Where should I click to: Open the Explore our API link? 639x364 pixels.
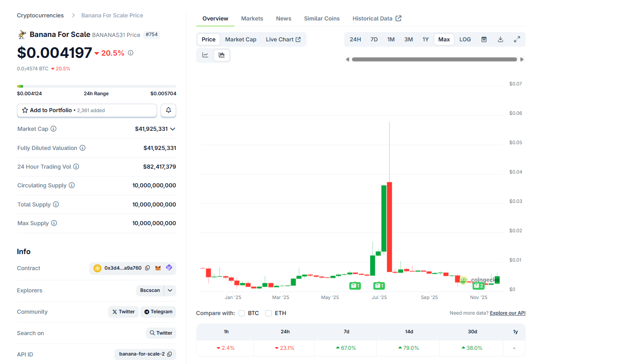pos(507,313)
